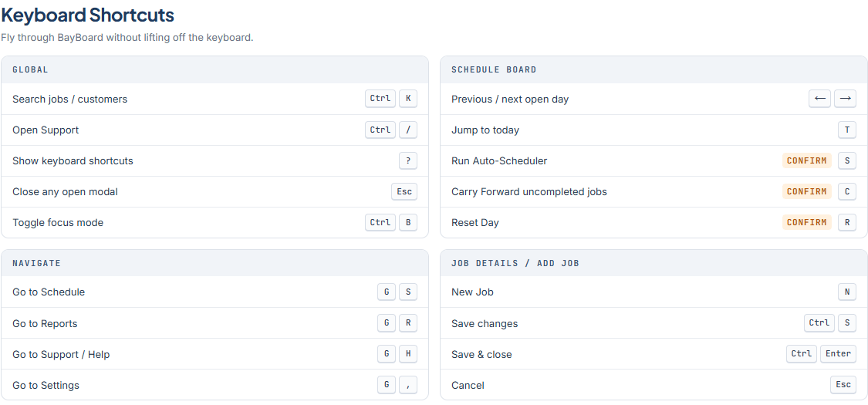The image size is (868, 405).
Task: Select the 'Go to Schedule' label
Action: (x=49, y=292)
